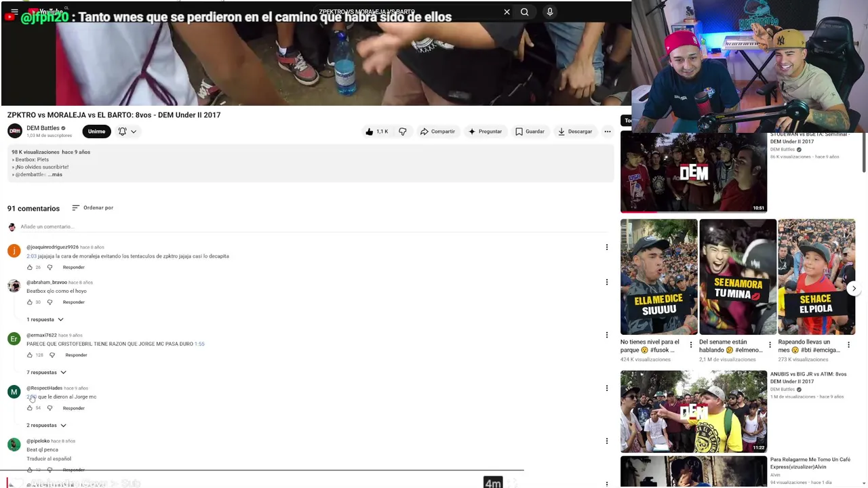868x488 pixels.
Task: Open options menu for joaquinrodriguez9926 comment
Action: point(607,247)
